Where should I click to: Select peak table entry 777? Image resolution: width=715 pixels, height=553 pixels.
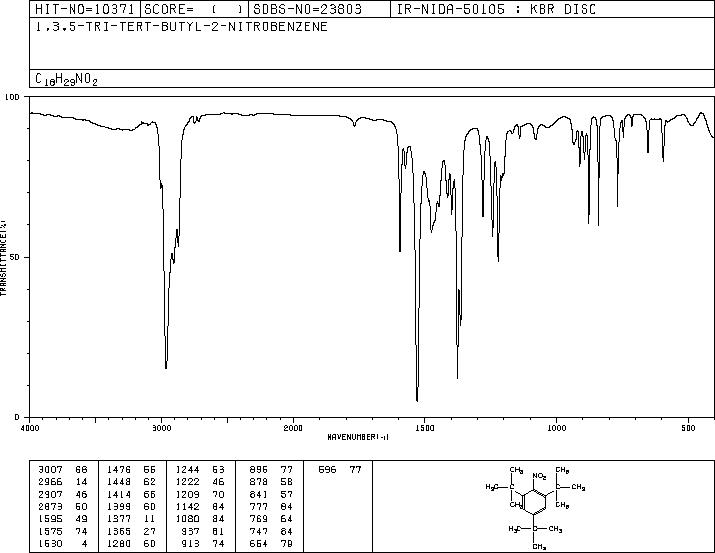(x=259, y=506)
